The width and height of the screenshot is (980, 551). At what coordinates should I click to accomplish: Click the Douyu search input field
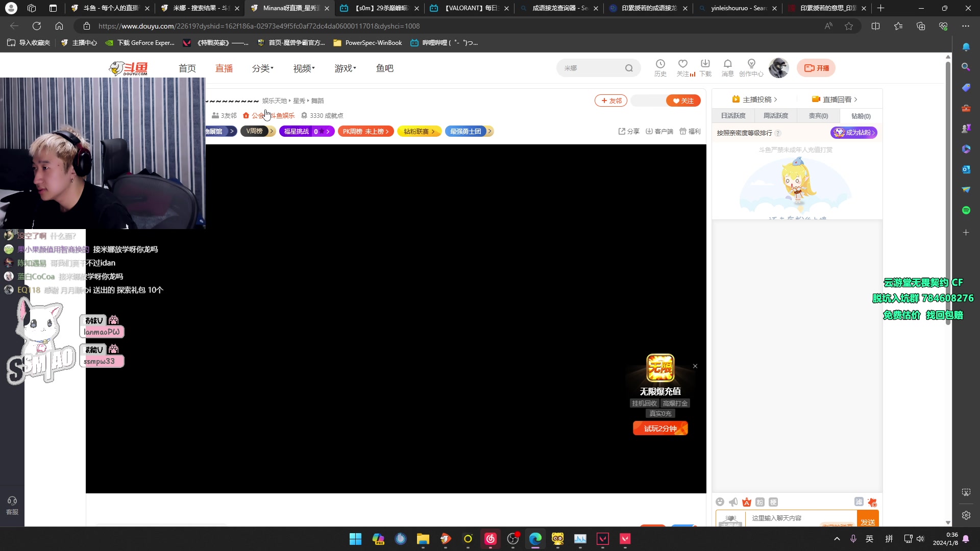click(592, 68)
